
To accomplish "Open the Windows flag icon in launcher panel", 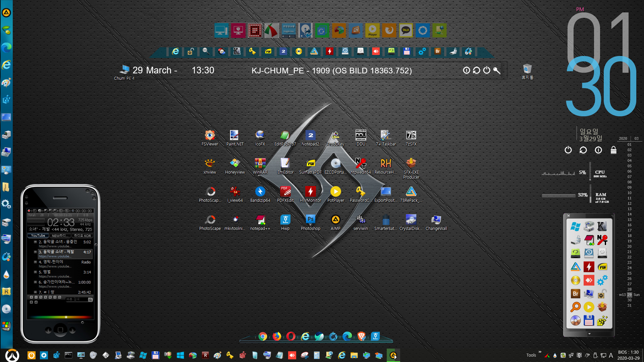I will tap(575, 227).
